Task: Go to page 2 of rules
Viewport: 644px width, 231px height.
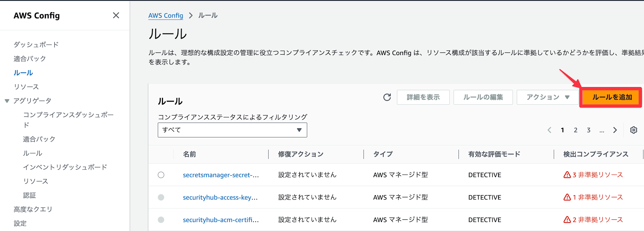Action: click(575, 130)
